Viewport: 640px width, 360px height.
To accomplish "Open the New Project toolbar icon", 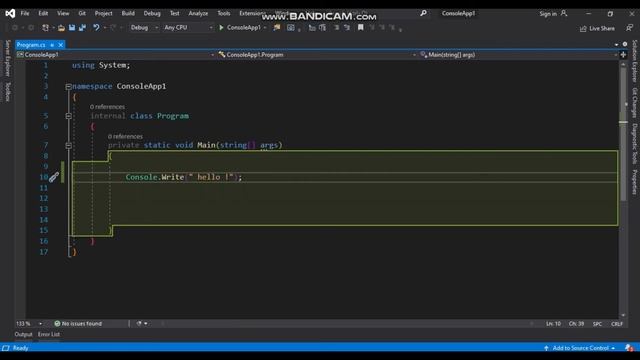I will [x=45, y=28].
